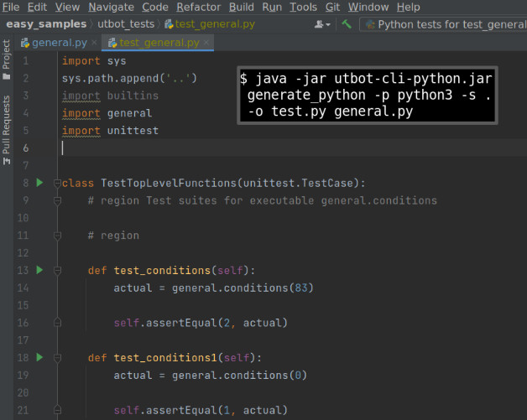Open the Window menu
The image size is (527, 420).
[368, 7]
